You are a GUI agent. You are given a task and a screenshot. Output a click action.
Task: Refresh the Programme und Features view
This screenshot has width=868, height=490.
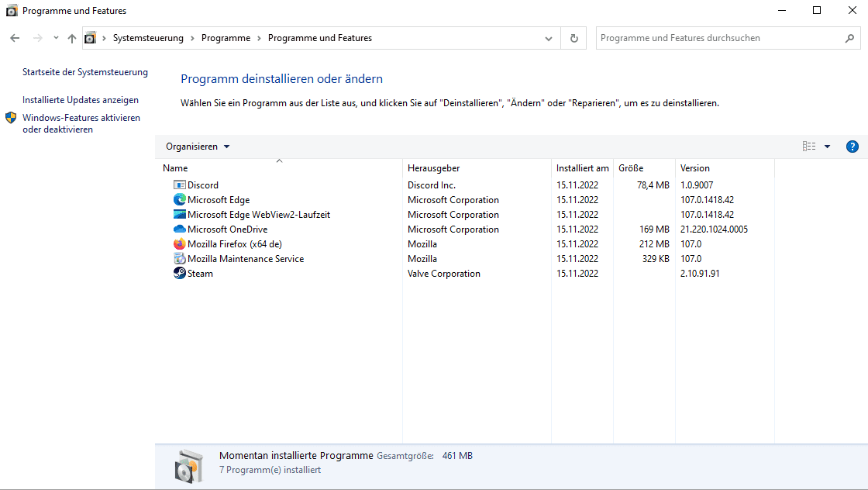coord(574,38)
